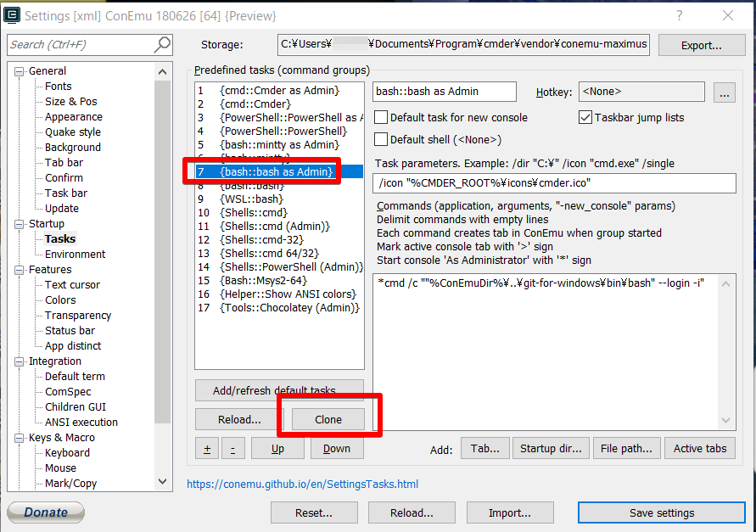756x532 pixels.
Task: Collapse the Features tree node
Action: click(x=19, y=270)
